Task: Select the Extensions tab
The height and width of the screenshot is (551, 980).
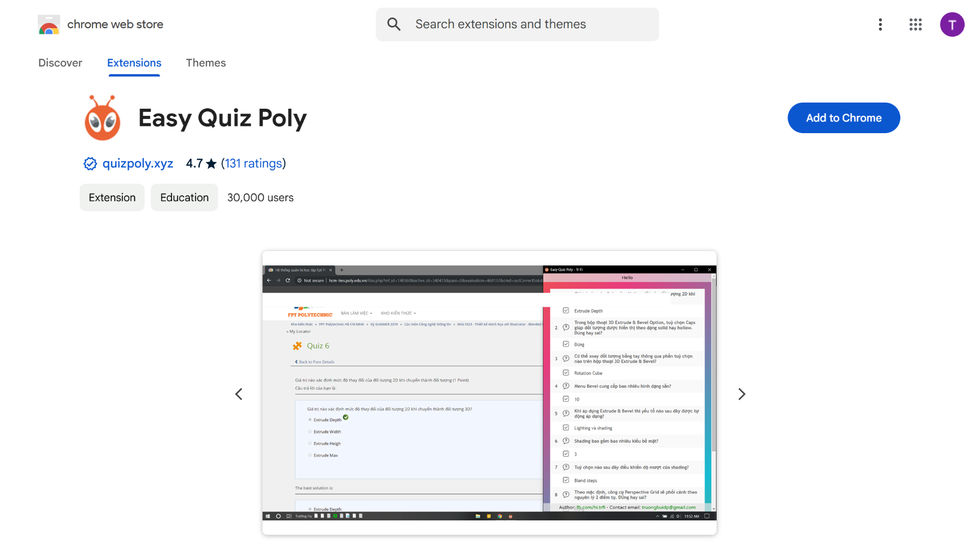Action: click(x=134, y=63)
